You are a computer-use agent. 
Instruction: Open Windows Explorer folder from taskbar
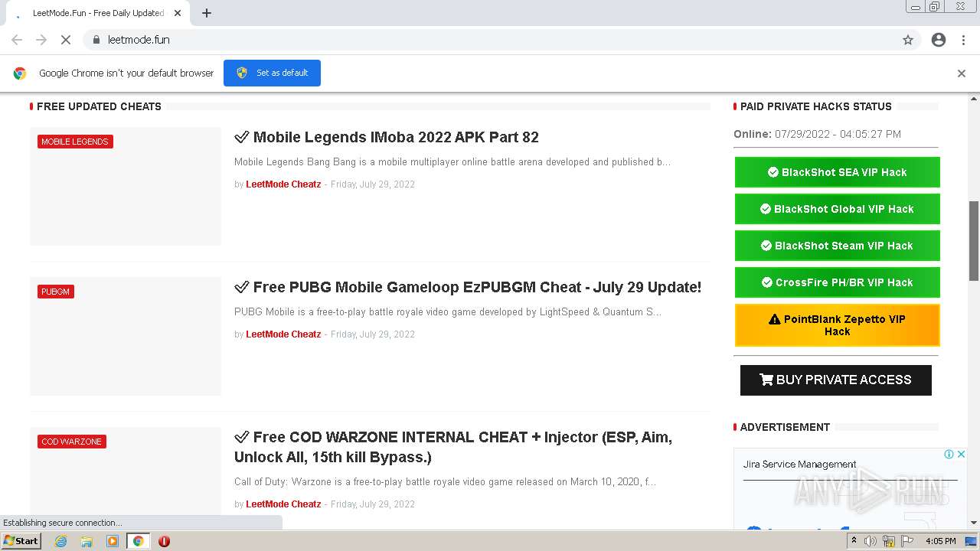pos(87,541)
